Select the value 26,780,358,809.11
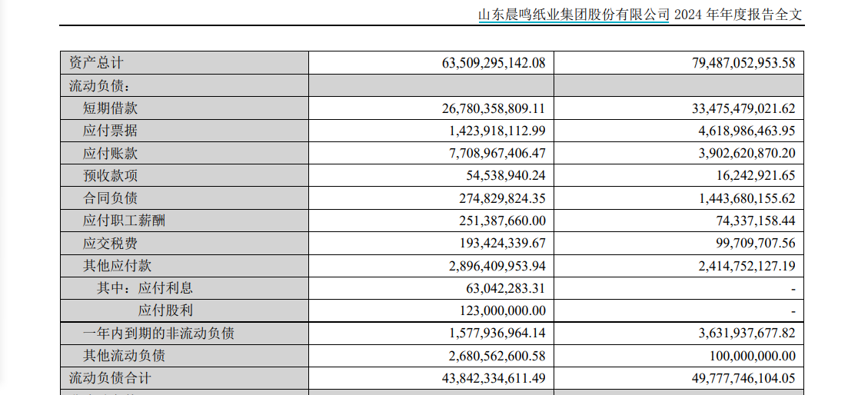868x395 pixels. coord(494,108)
